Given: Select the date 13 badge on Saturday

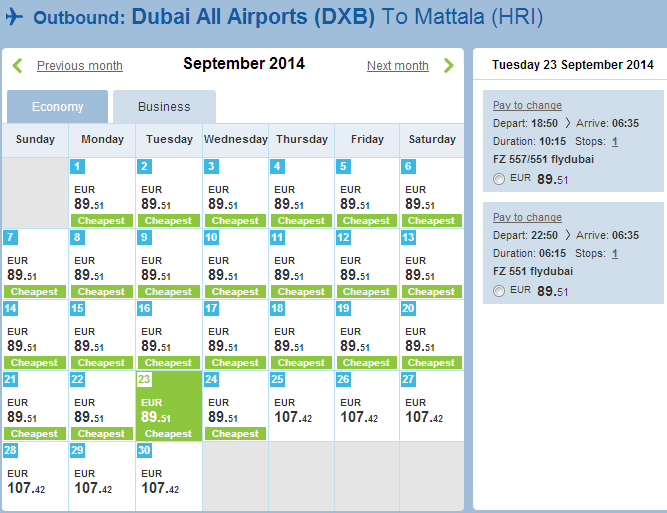Looking at the screenshot, I should pos(408,237).
